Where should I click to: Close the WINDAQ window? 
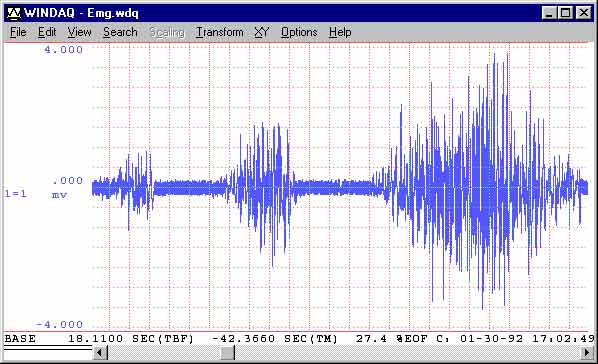click(584, 13)
